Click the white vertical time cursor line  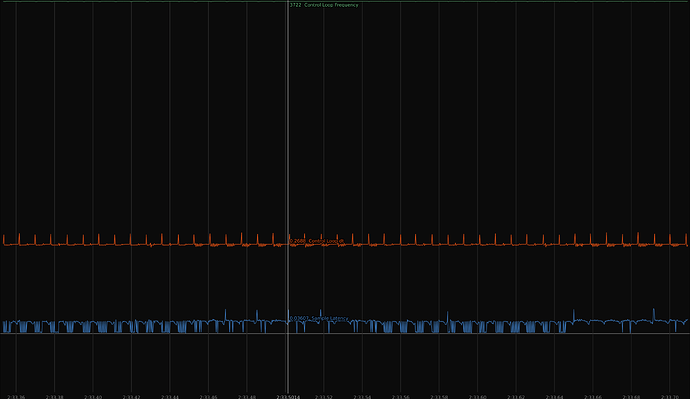tap(288, 197)
